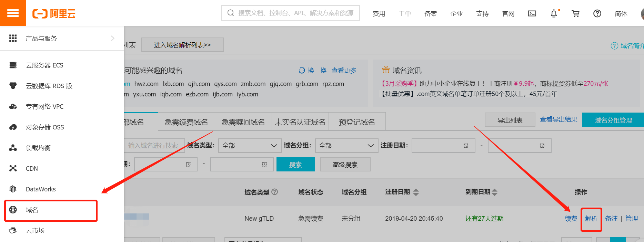This screenshot has height=242, width=644.
Task: Select 云服务器 ECS in sidebar
Action: 44,65
